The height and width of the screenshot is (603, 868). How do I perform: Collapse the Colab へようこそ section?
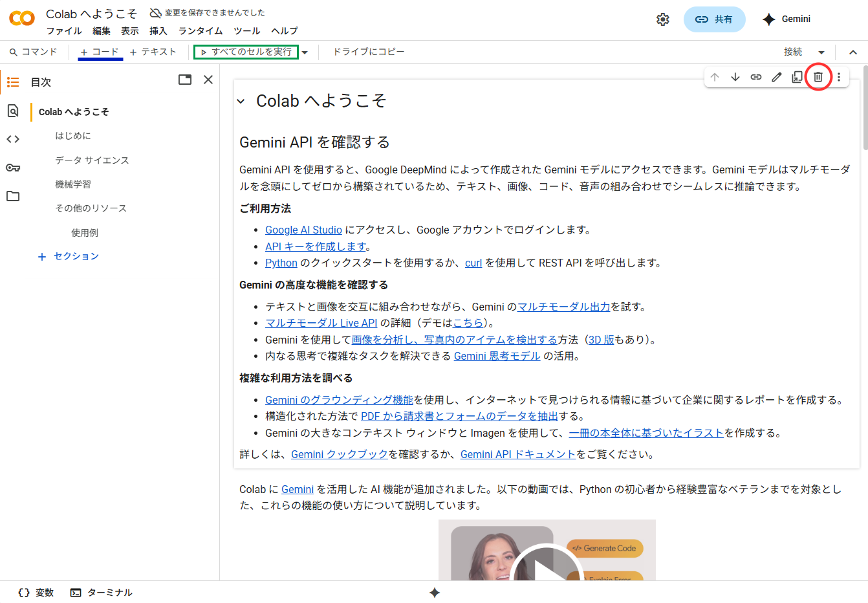click(x=242, y=101)
